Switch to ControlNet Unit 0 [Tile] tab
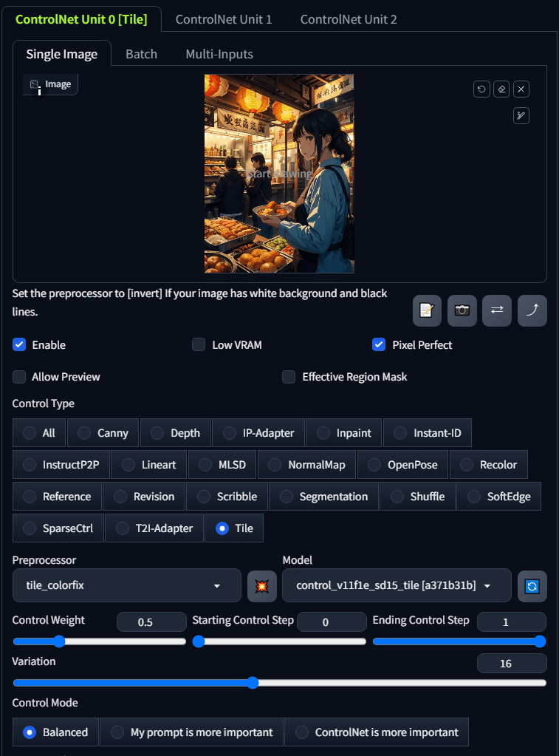Viewport: 559px width, 756px height. tap(81, 19)
